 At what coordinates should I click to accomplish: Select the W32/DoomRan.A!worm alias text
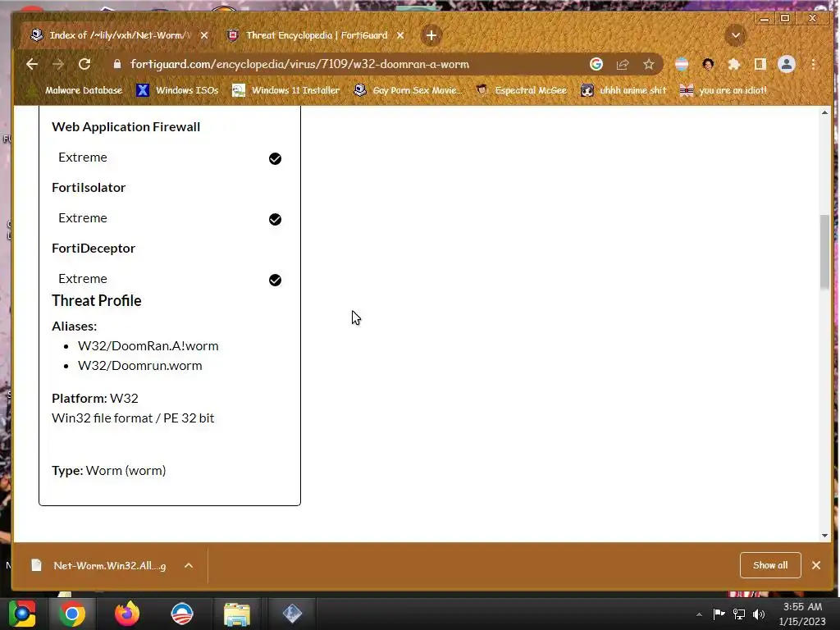coord(148,346)
